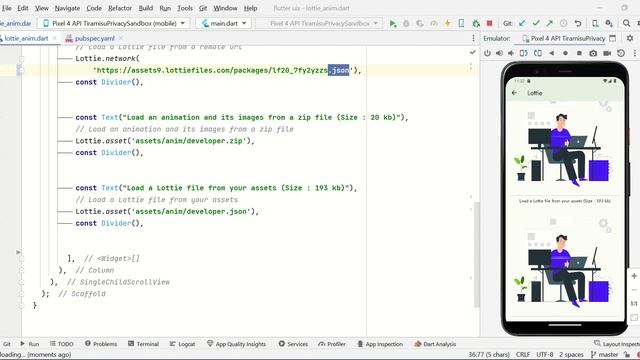This screenshot has width=640, height=360.
Task: Open the Profiler tool window
Action: click(x=331, y=344)
